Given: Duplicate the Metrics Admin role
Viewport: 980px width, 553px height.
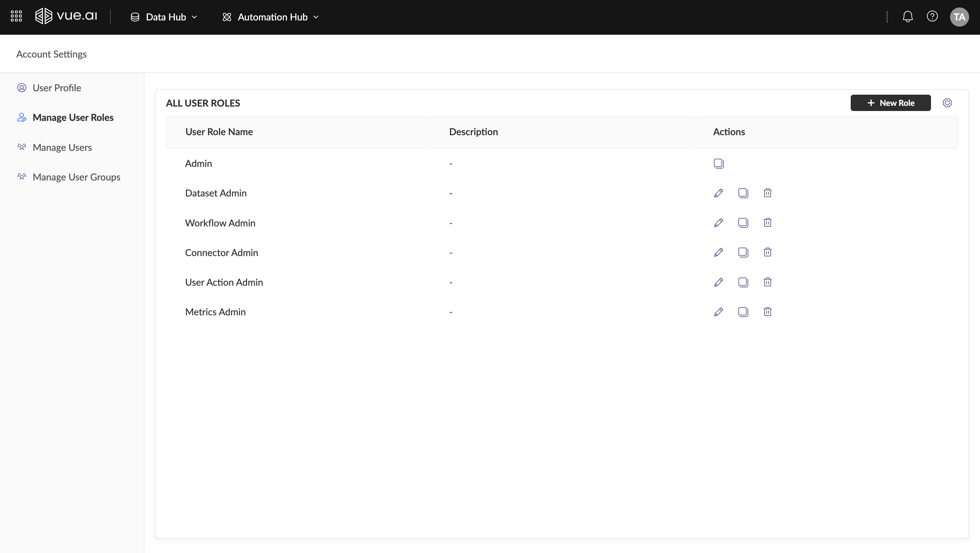Looking at the screenshot, I should point(742,312).
